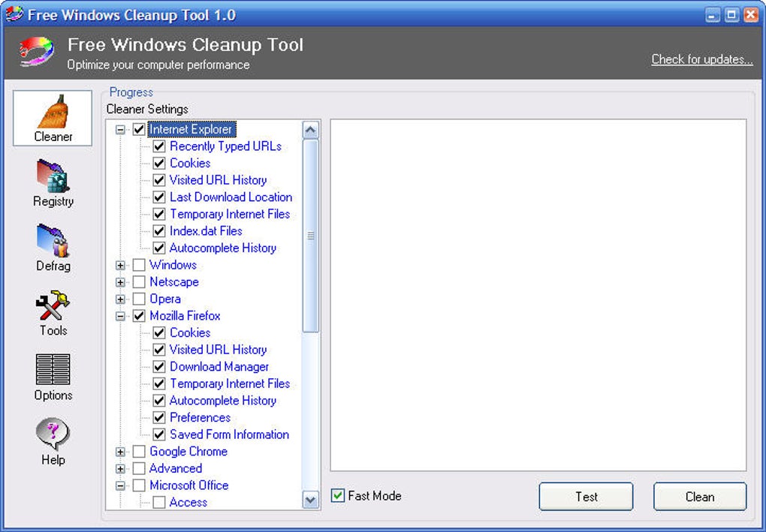Uncheck Download Manager checkbox
The height and width of the screenshot is (532, 766).
[158, 366]
